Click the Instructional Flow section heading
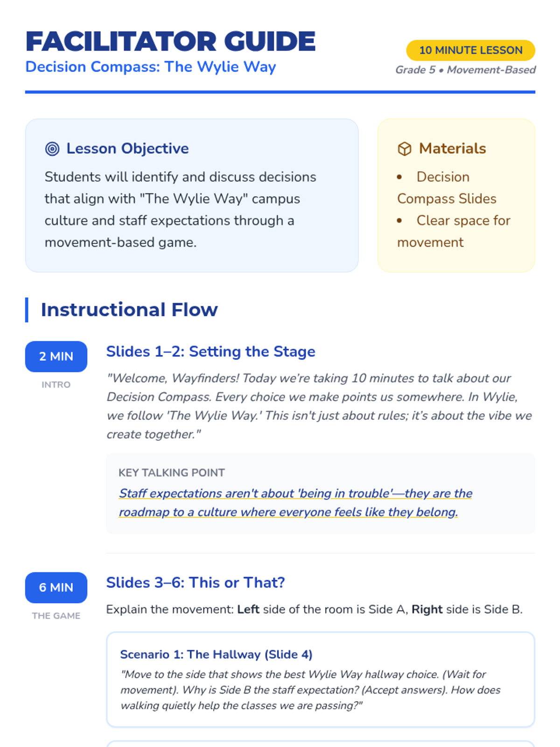This screenshot has height=747, width=560. 129,310
